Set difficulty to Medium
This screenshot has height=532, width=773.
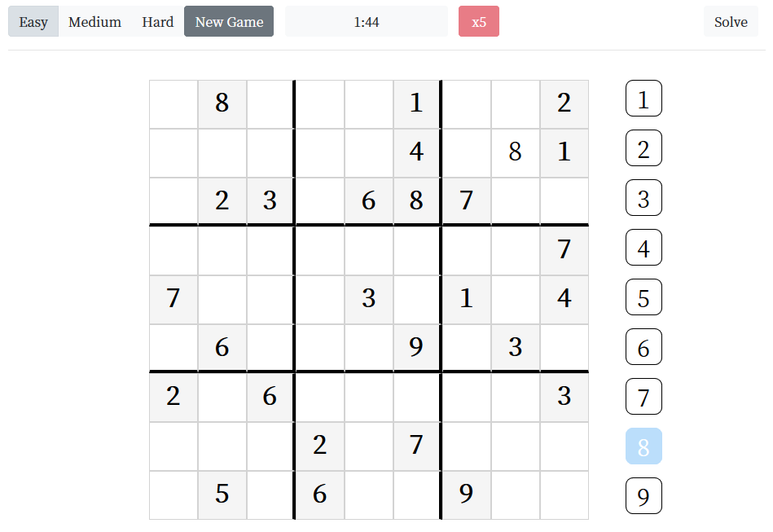coord(94,22)
